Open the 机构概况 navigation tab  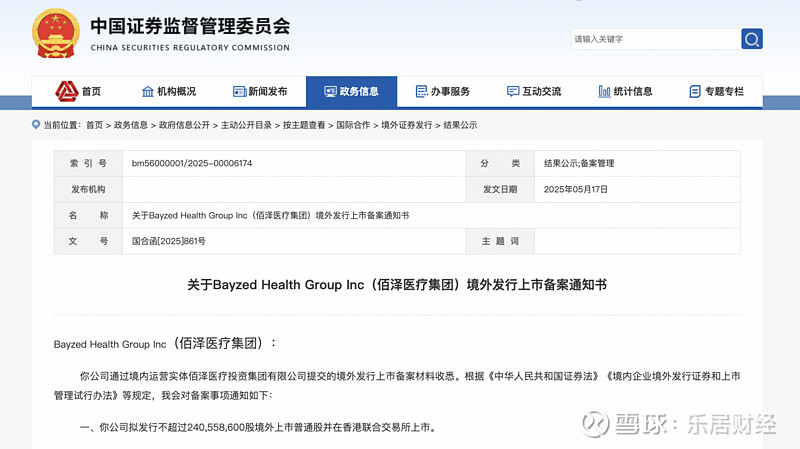click(x=169, y=91)
